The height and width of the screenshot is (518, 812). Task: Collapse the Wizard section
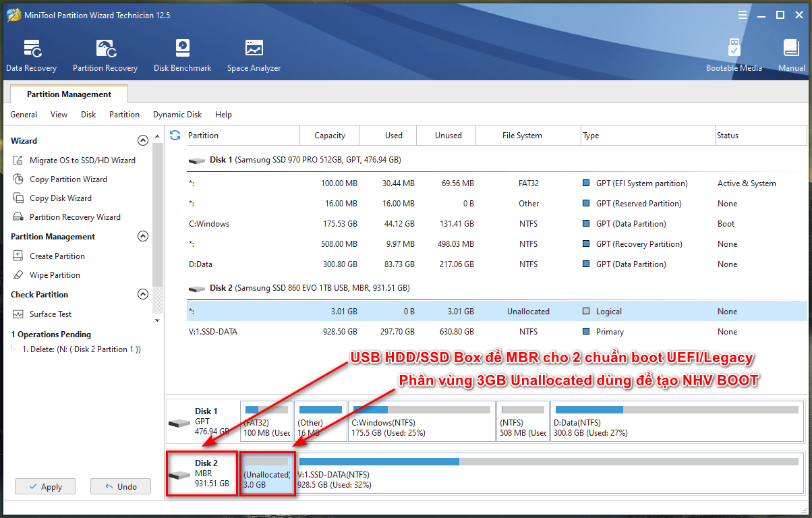(x=142, y=141)
